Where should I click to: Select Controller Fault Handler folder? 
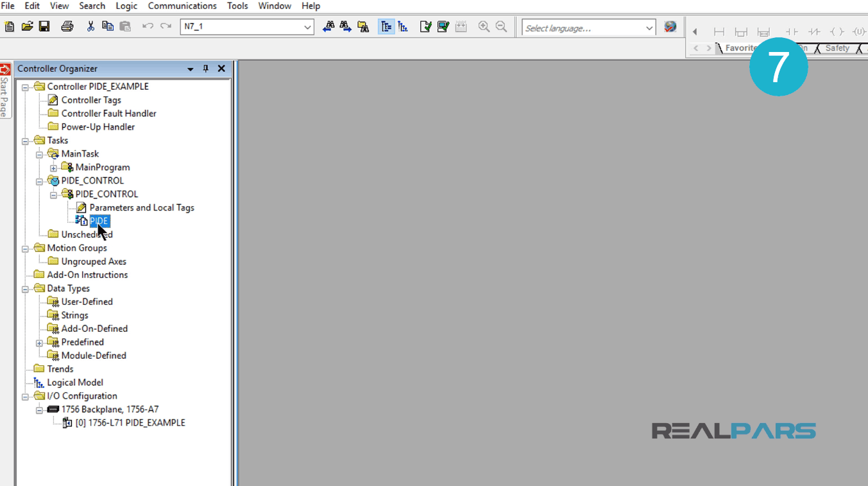[x=108, y=114]
